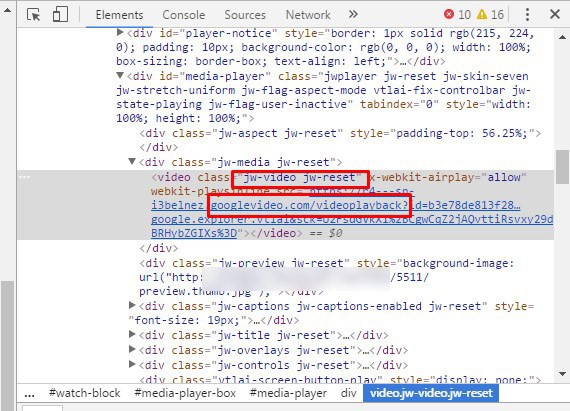Click the tabindex="0" attribute text
Screen dimensions: 570x411
point(399,104)
